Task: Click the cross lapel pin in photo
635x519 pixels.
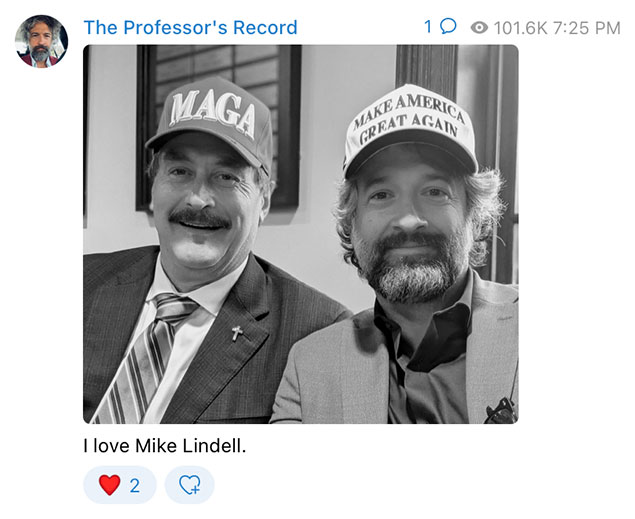Action: click(237, 334)
